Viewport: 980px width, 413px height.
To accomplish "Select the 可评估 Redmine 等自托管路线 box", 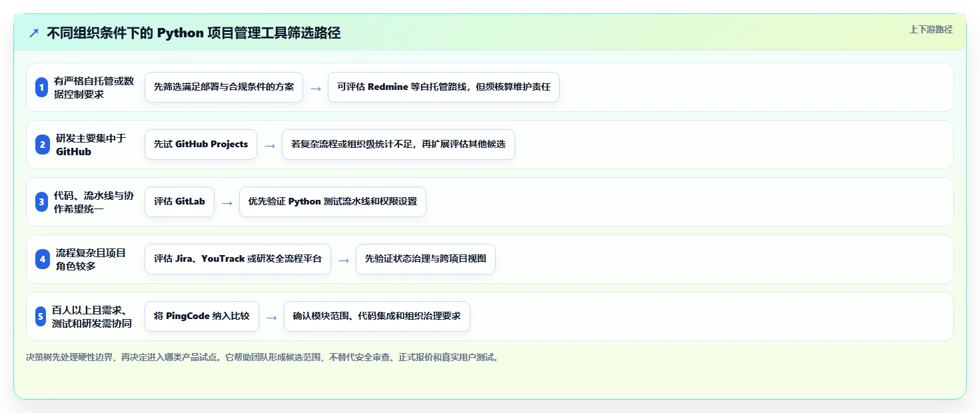I will [x=444, y=87].
